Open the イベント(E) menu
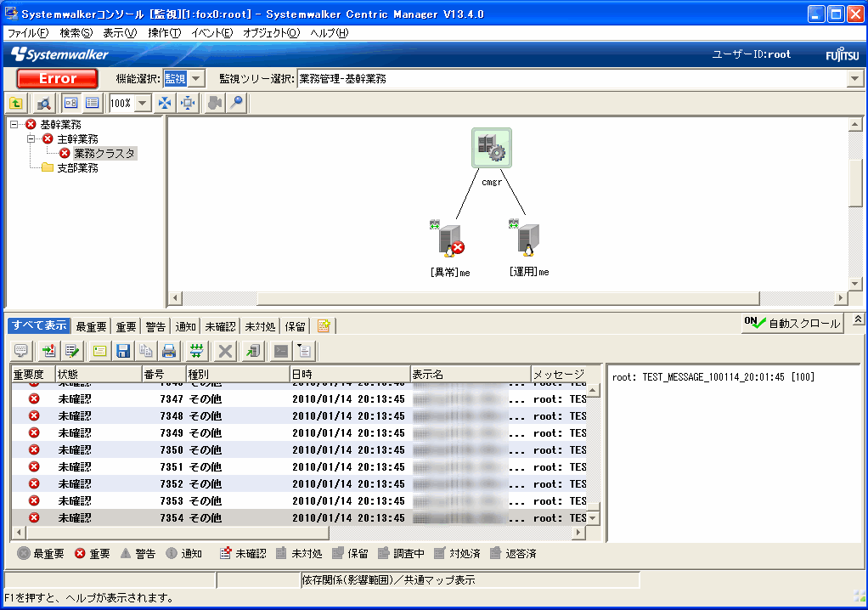Screen dimensions: 868x610 point(212,33)
